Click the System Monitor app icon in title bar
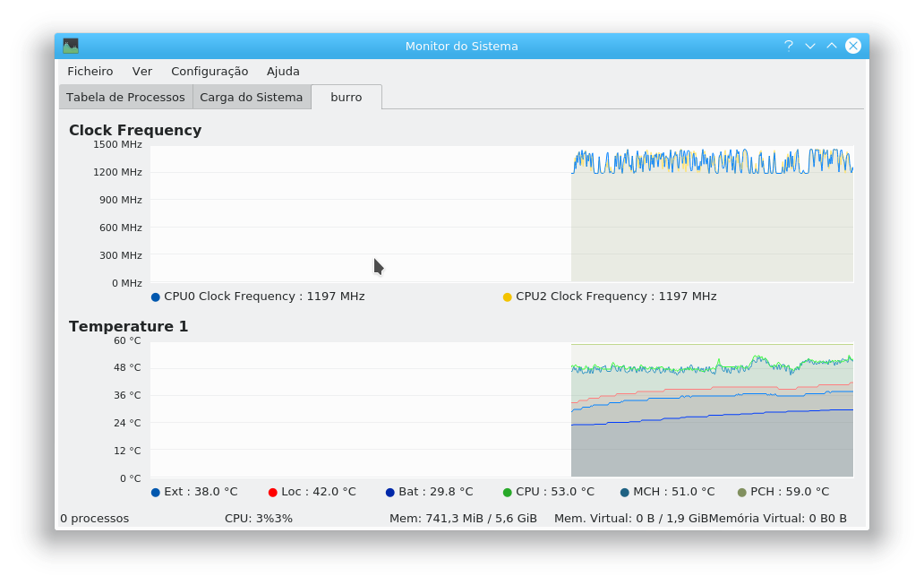This screenshot has width=924, height=585. point(71,46)
